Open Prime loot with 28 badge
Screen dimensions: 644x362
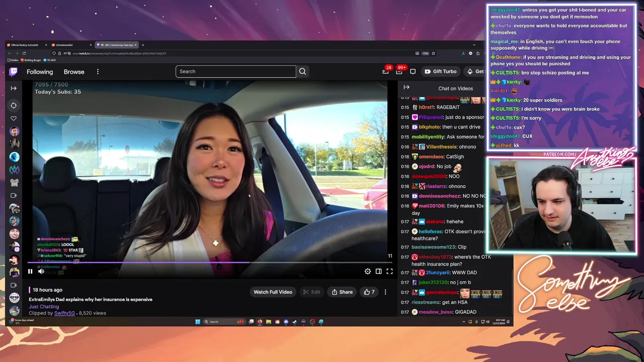tap(386, 71)
